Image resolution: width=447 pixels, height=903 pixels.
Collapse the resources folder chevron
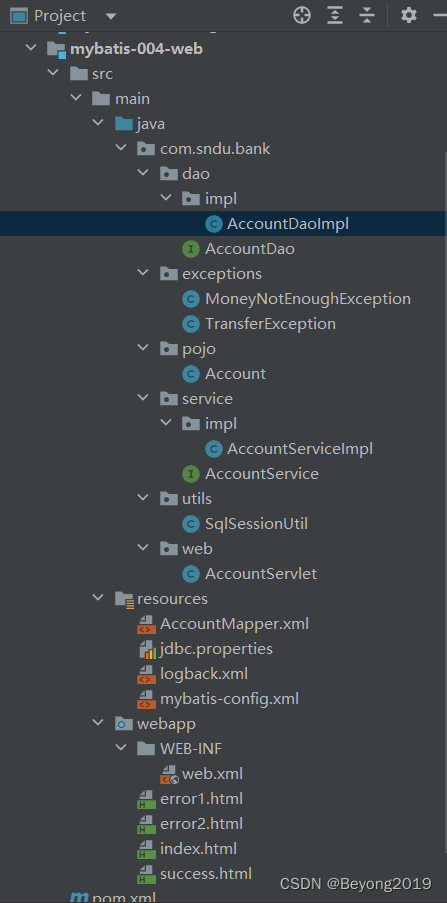pyautogui.click(x=99, y=598)
